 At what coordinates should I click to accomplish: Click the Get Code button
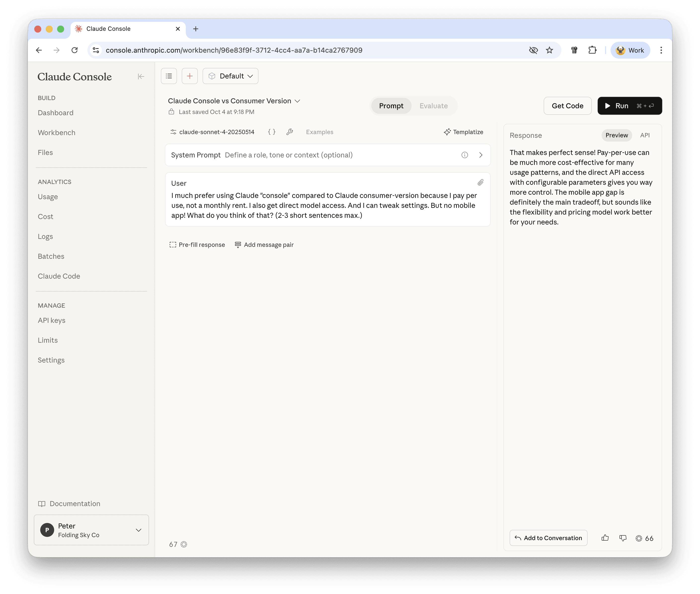(x=567, y=106)
